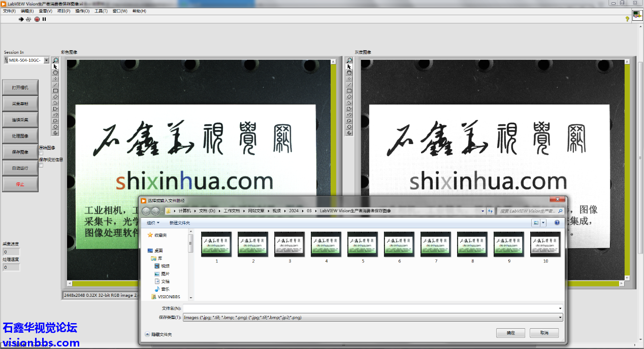This screenshot has width=644, height=349.
Task: Click the Run Continuously toolbar icon
Action: (29, 19)
